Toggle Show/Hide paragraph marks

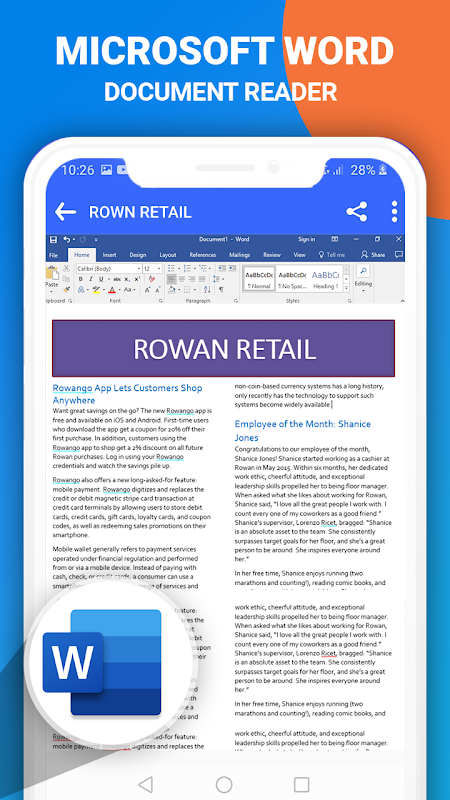click(221, 290)
